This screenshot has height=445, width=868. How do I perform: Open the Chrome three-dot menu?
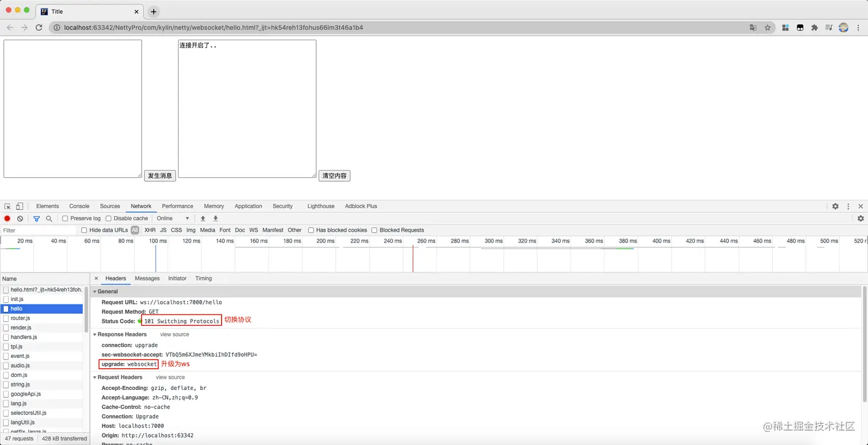click(x=858, y=28)
